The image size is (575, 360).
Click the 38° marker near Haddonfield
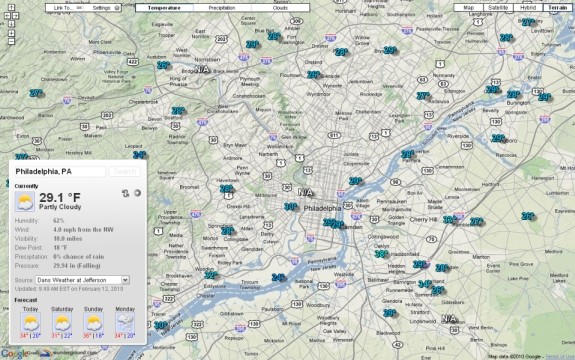coord(381,254)
